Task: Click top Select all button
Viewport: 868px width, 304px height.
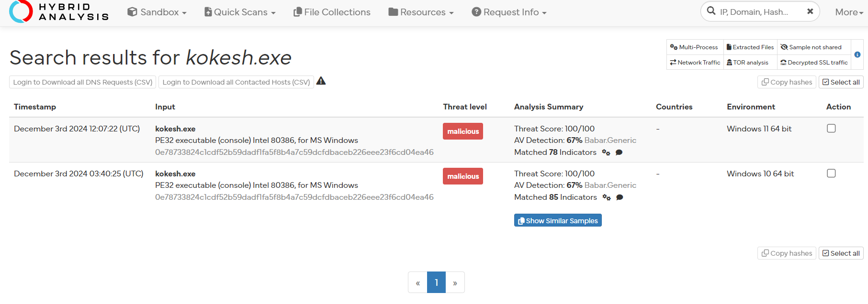Action: tap(841, 82)
